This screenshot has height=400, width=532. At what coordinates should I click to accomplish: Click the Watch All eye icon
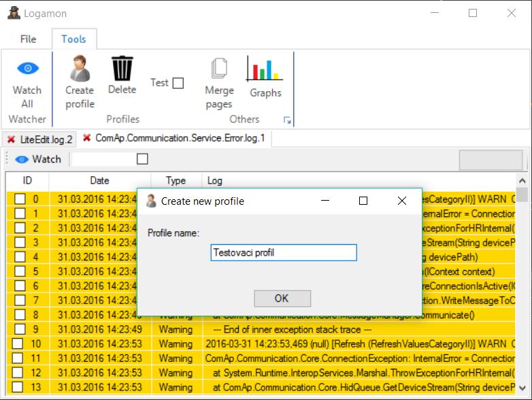[28, 68]
